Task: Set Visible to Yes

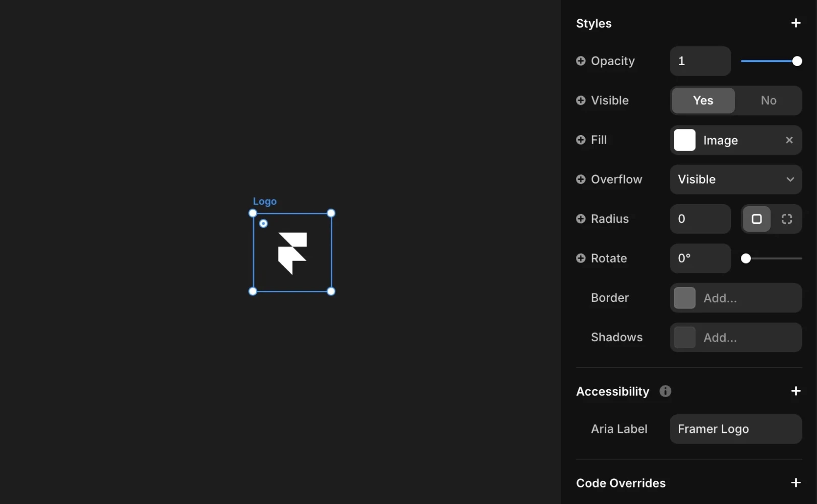Action: [703, 100]
